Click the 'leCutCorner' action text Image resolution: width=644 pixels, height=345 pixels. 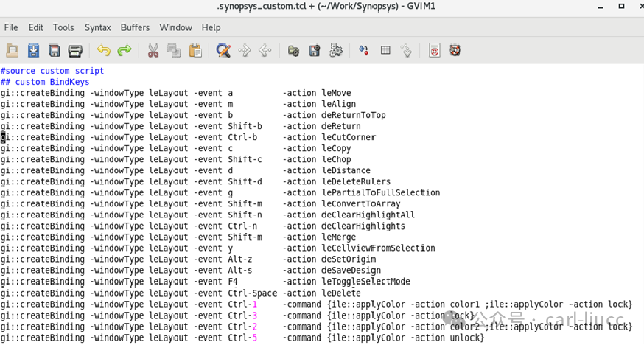pyautogui.click(x=349, y=137)
